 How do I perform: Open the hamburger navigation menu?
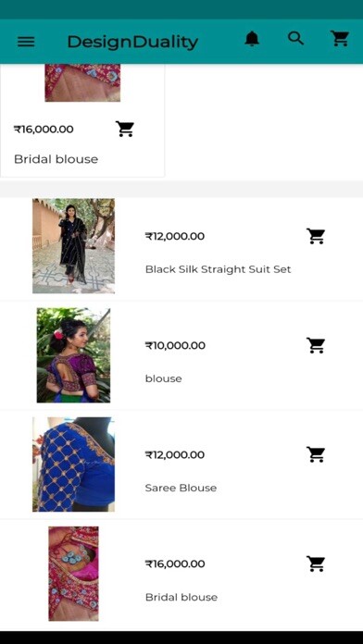26,42
